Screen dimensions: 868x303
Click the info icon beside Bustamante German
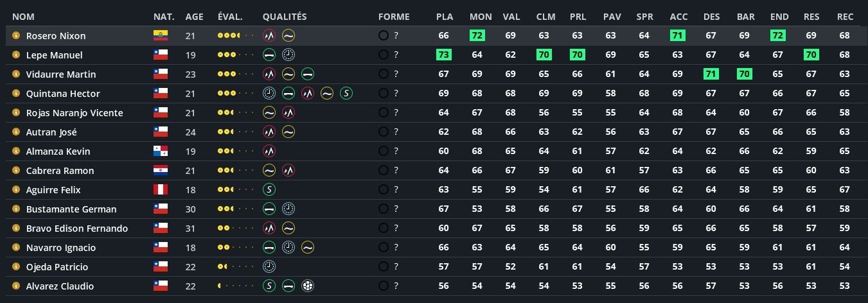tap(16, 209)
